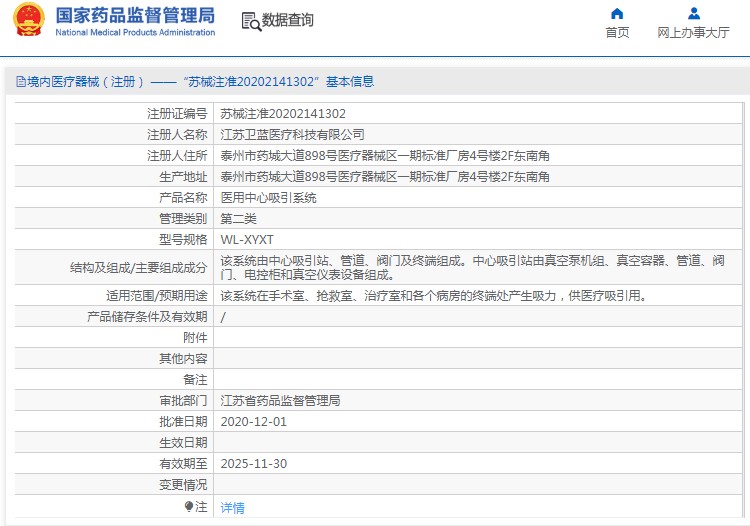Click the 产品储存条件及有效期 label
This screenshot has height=526, width=750.
(x=147, y=317)
